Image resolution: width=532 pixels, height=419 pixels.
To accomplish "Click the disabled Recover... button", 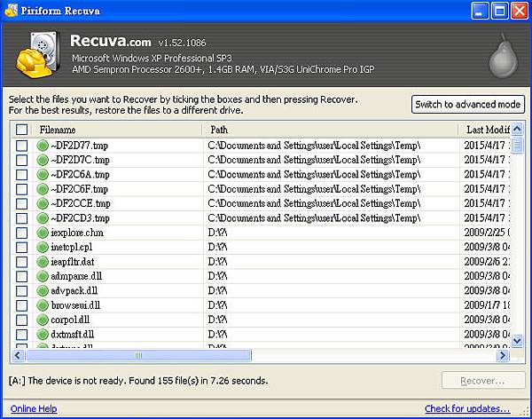I will pos(483,381).
